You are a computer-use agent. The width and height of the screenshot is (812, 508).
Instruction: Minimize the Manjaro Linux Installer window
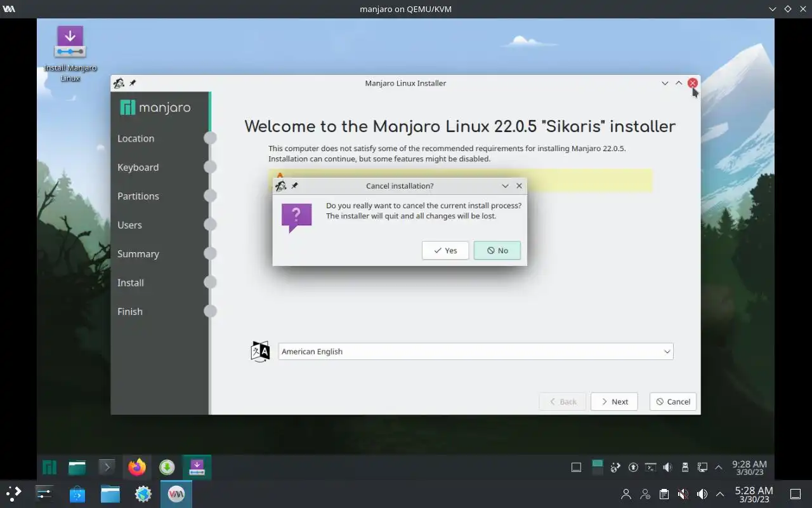click(x=665, y=83)
